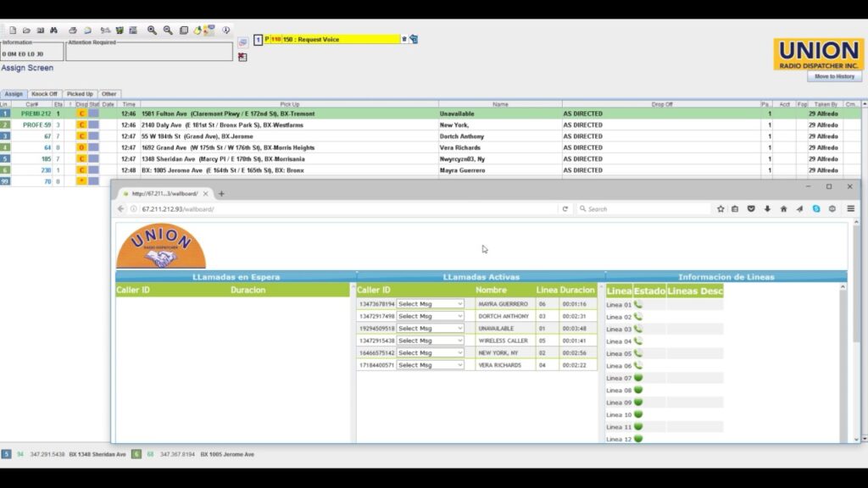Screen dimensions: 868x488
Task: Click the Firefox bookmark star icon
Action: point(721,208)
